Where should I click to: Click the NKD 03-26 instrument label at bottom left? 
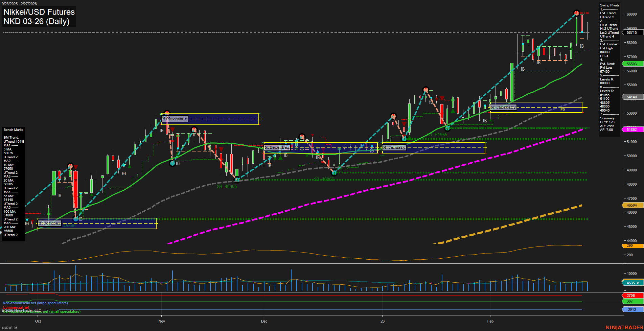click(9, 328)
